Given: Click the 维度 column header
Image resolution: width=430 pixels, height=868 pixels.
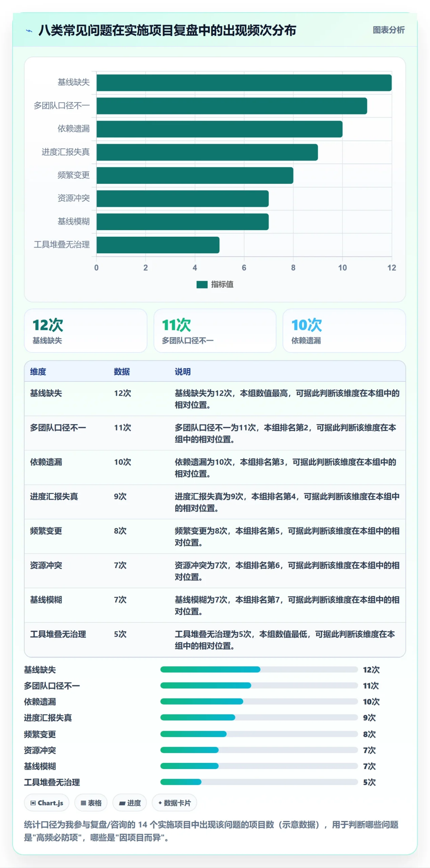Looking at the screenshot, I should (38, 372).
